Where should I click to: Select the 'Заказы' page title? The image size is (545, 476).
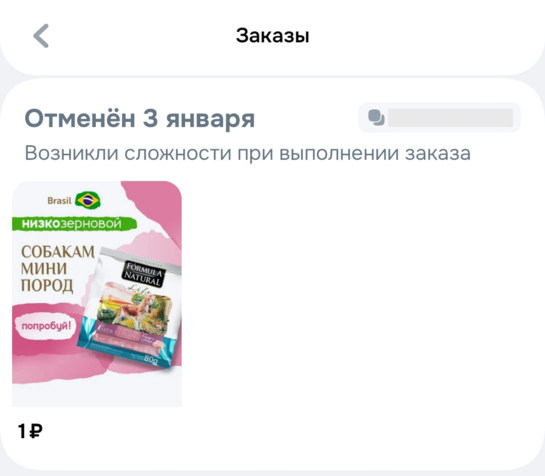click(272, 35)
